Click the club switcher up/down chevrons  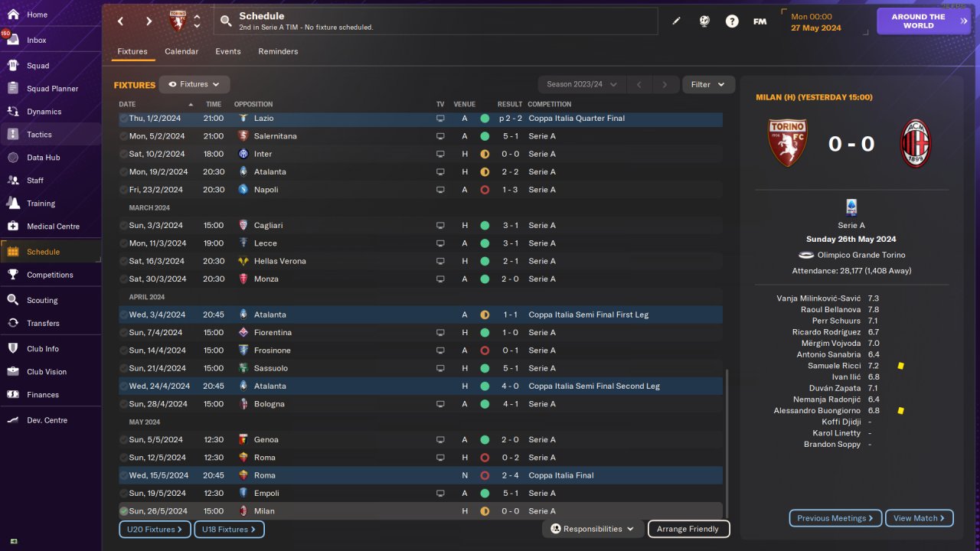(197, 21)
